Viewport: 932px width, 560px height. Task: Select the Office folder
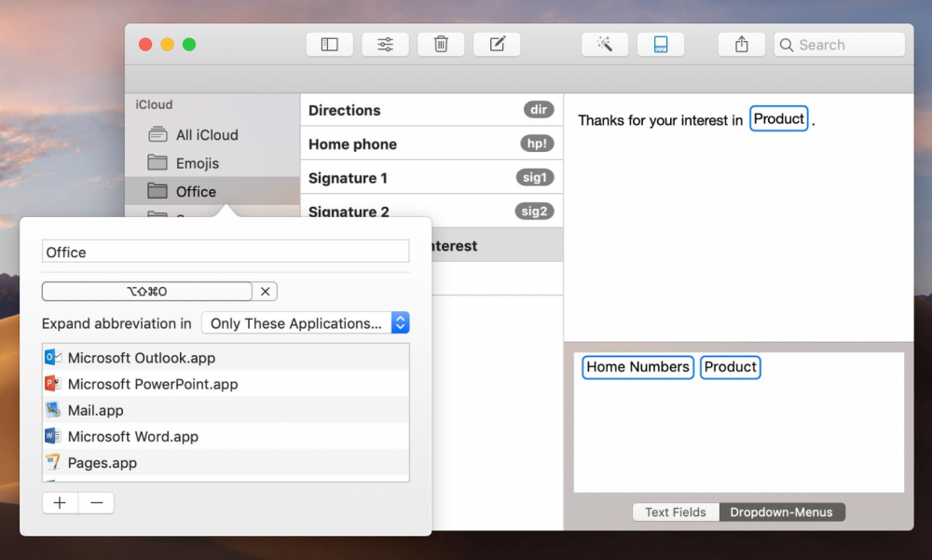pos(212,191)
